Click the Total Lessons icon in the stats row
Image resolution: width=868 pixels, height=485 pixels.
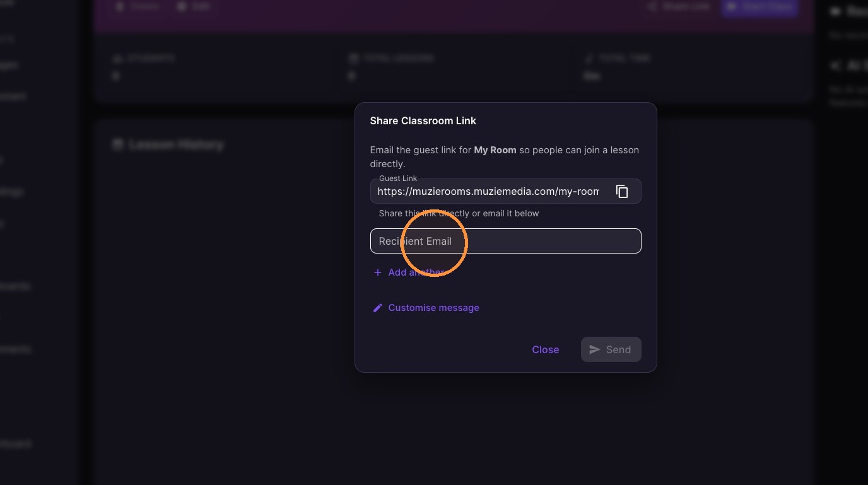point(354,58)
